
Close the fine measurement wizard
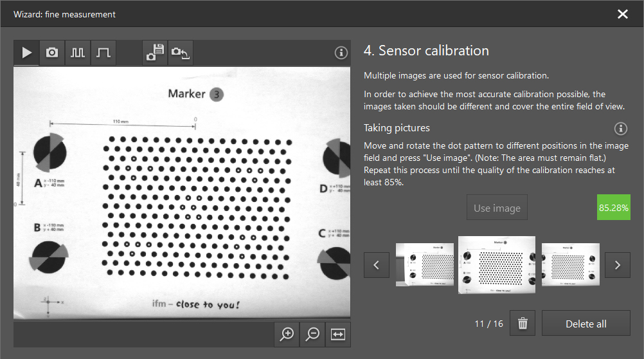click(x=622, y=14)
